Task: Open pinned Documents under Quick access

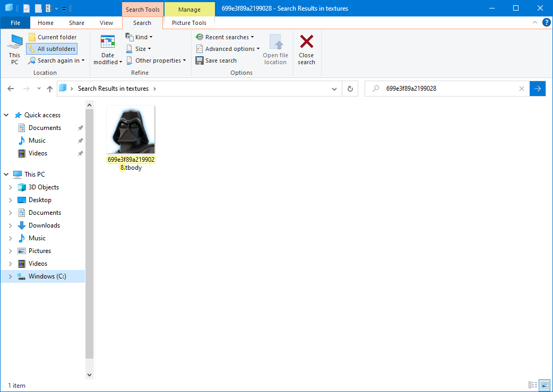Action: [x=45, y=128]
